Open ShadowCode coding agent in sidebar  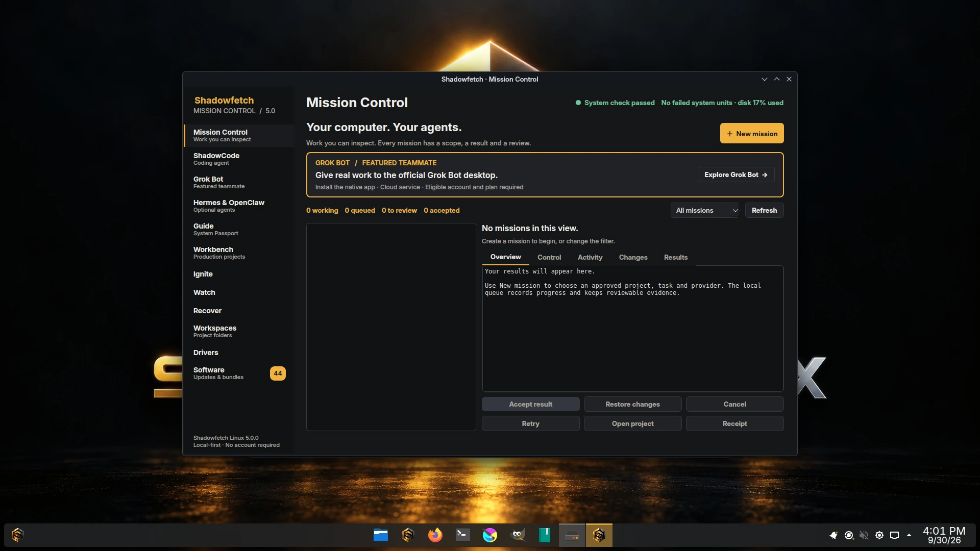coord(239,159)
